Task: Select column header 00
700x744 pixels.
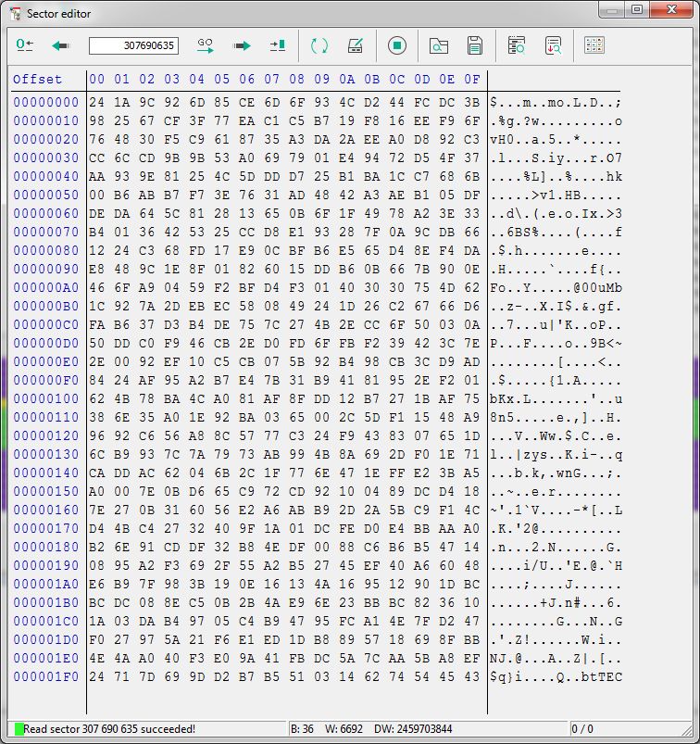Action: [x=96, y=80]
